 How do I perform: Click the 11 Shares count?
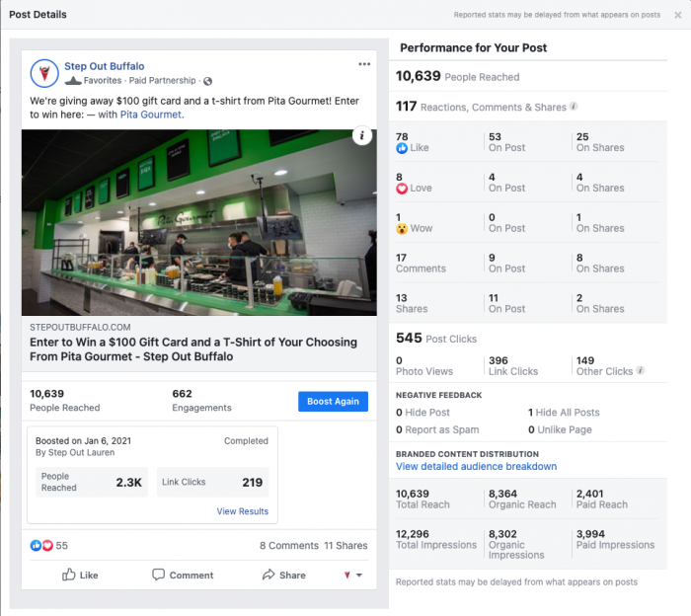345,546
